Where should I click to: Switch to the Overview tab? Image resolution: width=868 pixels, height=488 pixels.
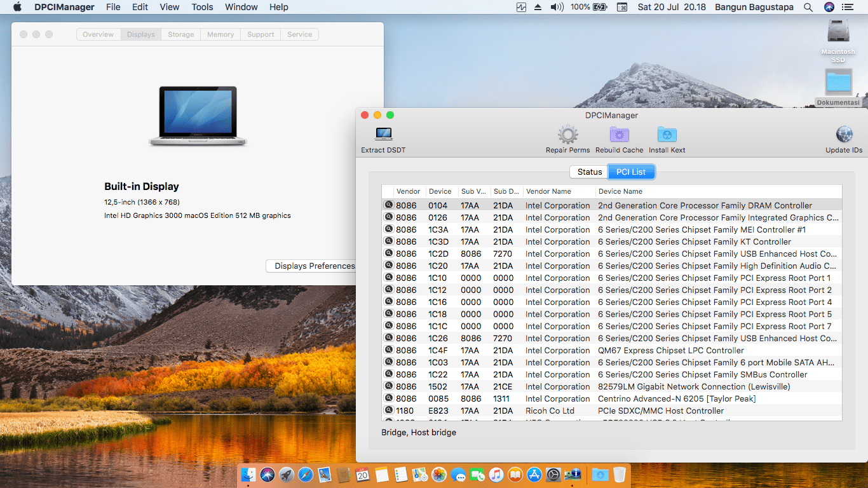click(x=98, y=34)
